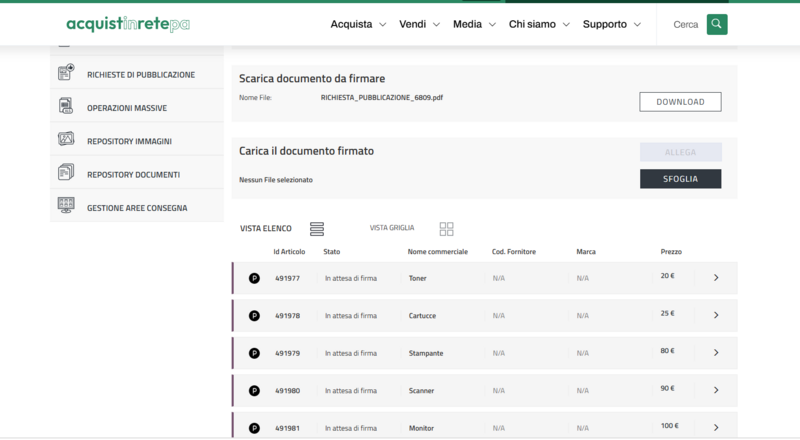Click the Prezzo column header
The width and height of the screenshot is (800, 440).
[671, 252]
